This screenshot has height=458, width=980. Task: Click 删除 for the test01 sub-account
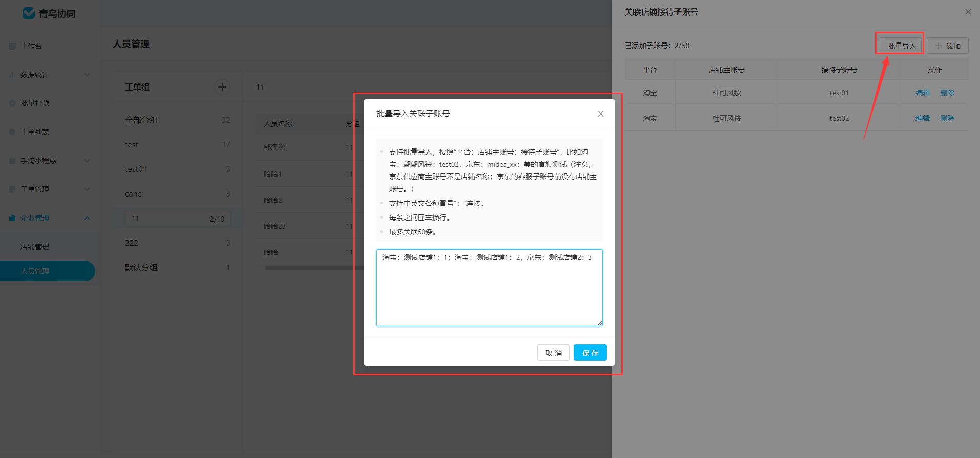point(947,93)
